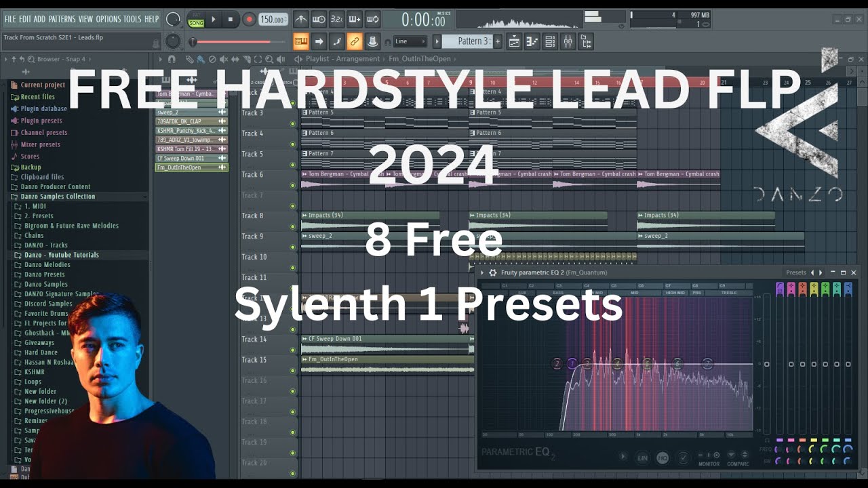Click the blue band 7 type icon
Viewport: 868px width, 488px height.
pos(848,289)
